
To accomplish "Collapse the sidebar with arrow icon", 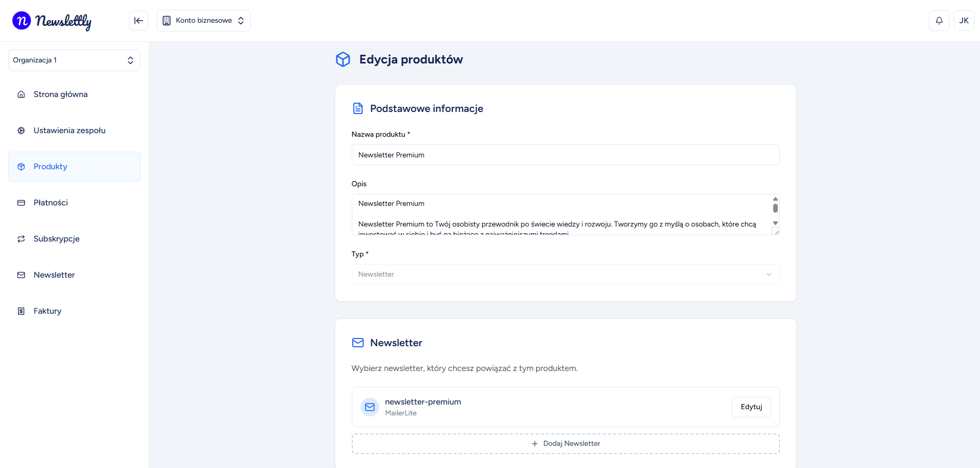I will coord(139,21).
